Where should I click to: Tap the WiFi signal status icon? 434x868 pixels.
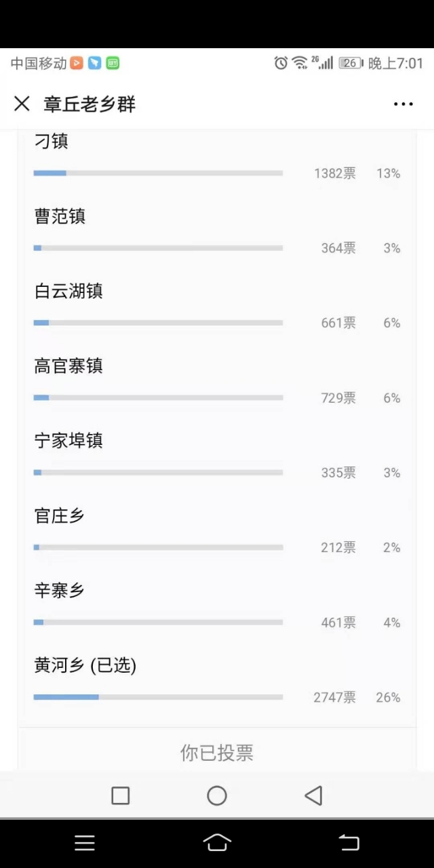pyautogui.click(x=299, y=63)
